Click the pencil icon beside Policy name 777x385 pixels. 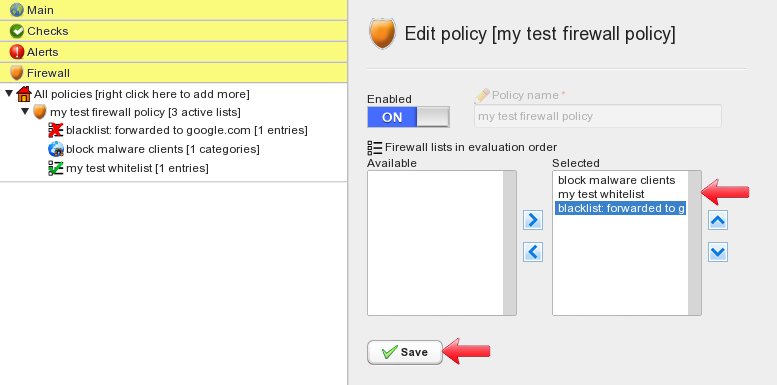(482, 95)
